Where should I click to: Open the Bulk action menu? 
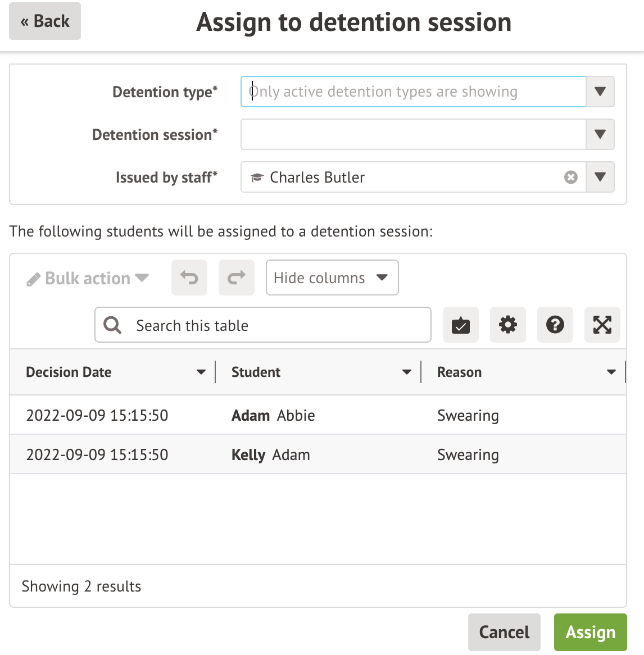click(x=87, y=278)
